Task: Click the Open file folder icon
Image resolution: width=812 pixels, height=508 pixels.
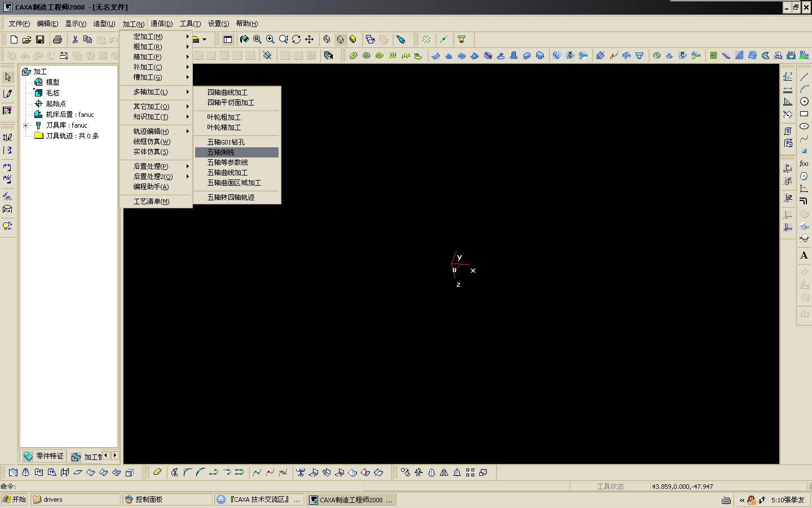Action: [x=27, y=40]
